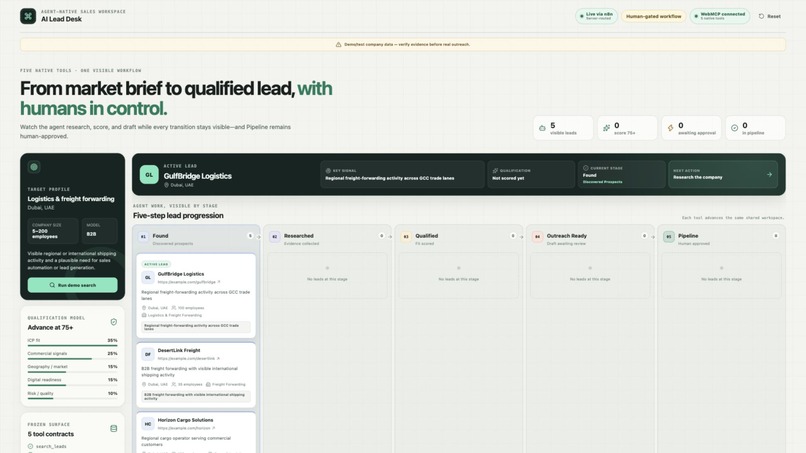806x453 pixels.
Task: Click the Commercial signals 25% progress bar
Action: (x=72, y=358)
